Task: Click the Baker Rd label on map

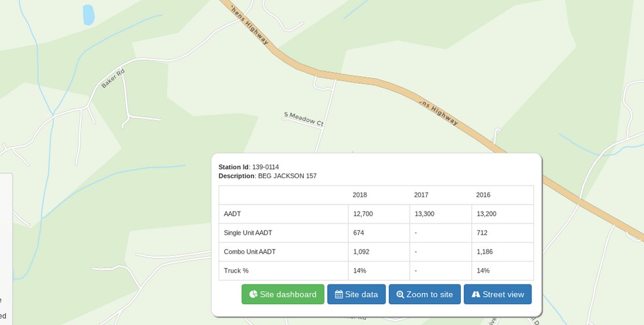Action: click(x=113, y=80)
